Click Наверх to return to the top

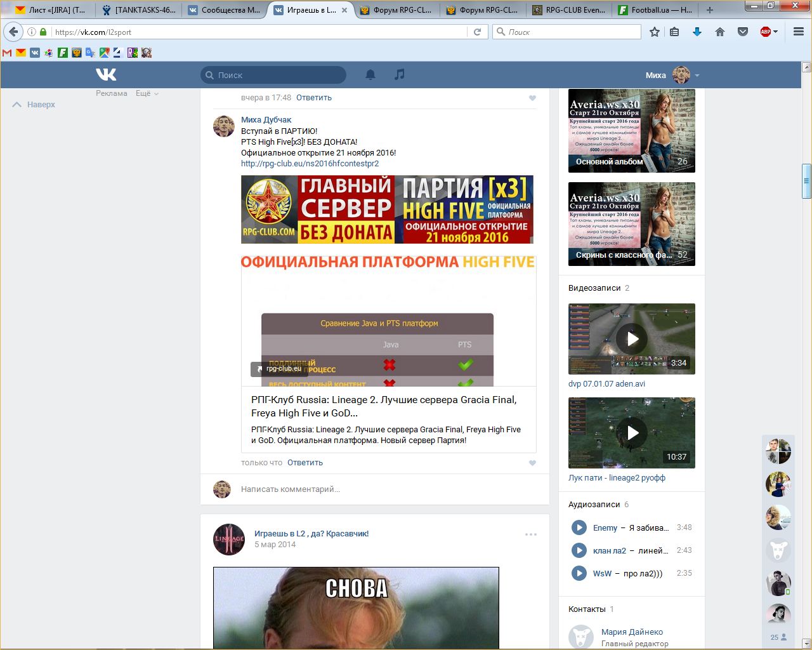34,105
